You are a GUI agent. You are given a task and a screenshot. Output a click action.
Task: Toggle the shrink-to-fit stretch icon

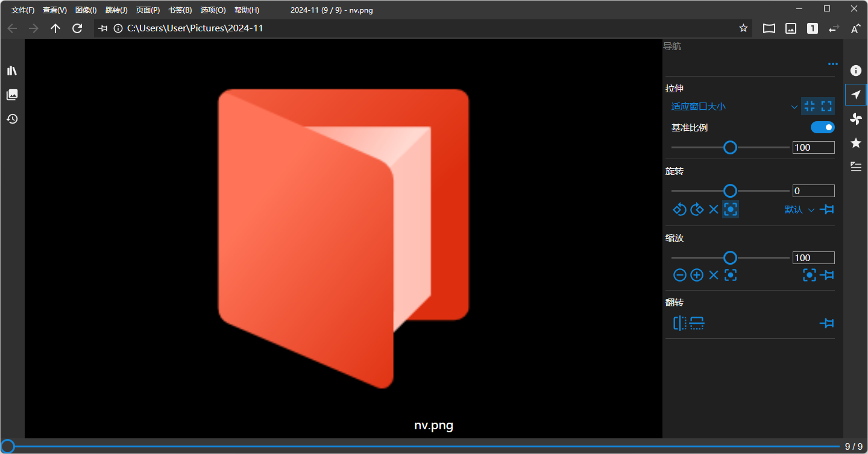(x=810, y=106)
